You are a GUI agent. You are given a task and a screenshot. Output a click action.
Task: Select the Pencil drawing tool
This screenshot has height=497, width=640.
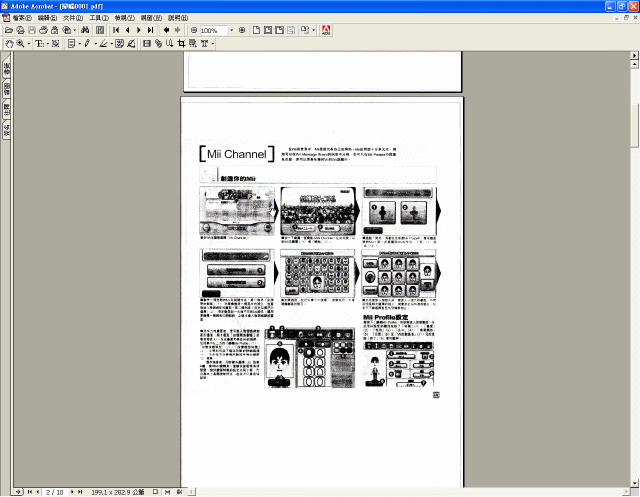coord(87,44)
